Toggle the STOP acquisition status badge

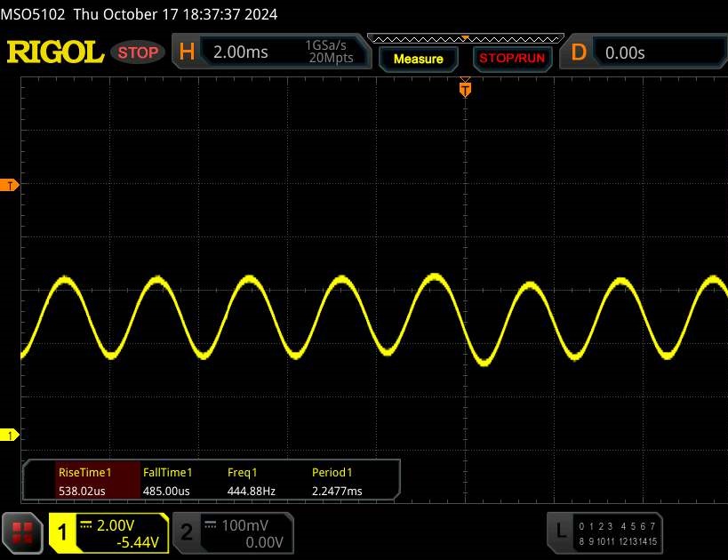pyautogui.click(x=138, y=52)
